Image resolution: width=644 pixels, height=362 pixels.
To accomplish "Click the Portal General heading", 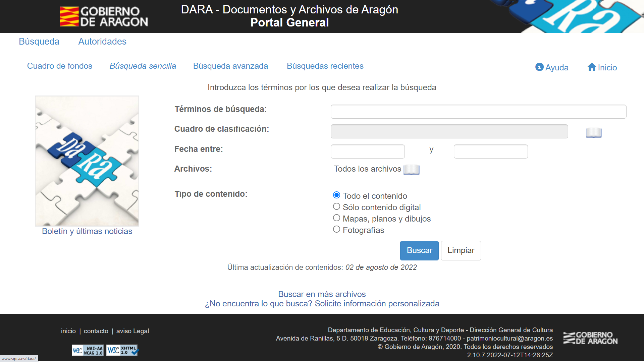I will pyautogui.click(x=290, y=22).
